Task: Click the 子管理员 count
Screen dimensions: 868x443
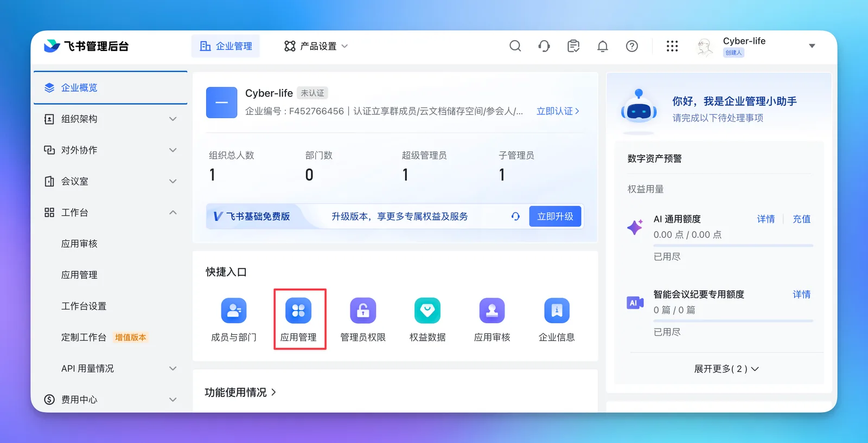Action: 502,175
